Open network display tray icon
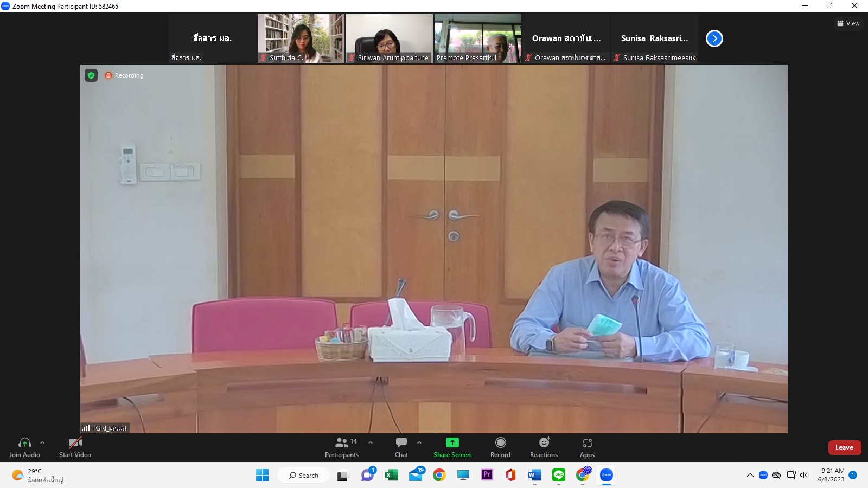Screen dimensions: 868x488 point(792,476)
